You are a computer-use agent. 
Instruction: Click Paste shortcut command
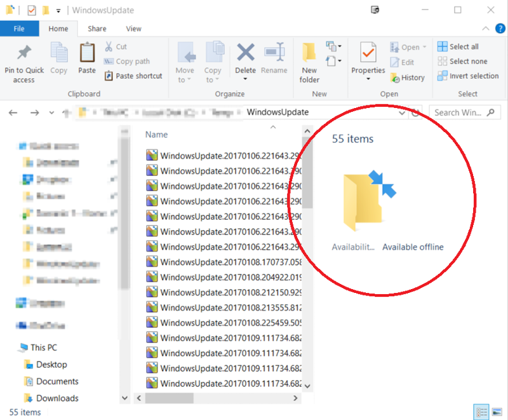point(133,76)
